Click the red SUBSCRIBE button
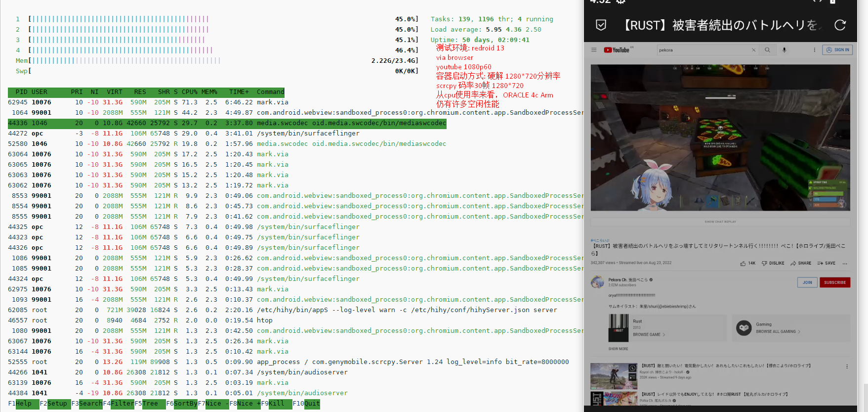 835,282
